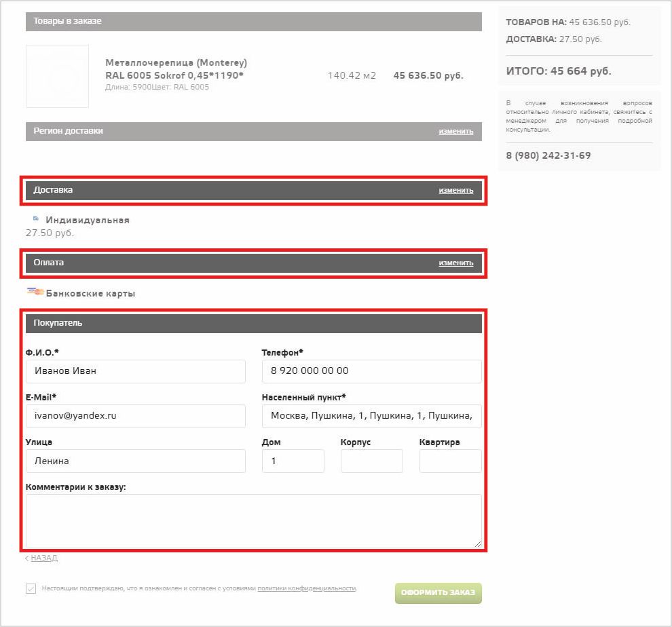Click the product image placeholder thumbnail
This screenshot has height=627, width=672.
[x=57, y=76]
